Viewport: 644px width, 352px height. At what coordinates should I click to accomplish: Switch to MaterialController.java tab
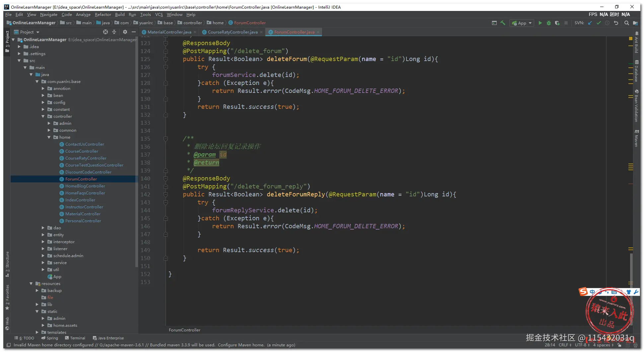tap(169, 32)
